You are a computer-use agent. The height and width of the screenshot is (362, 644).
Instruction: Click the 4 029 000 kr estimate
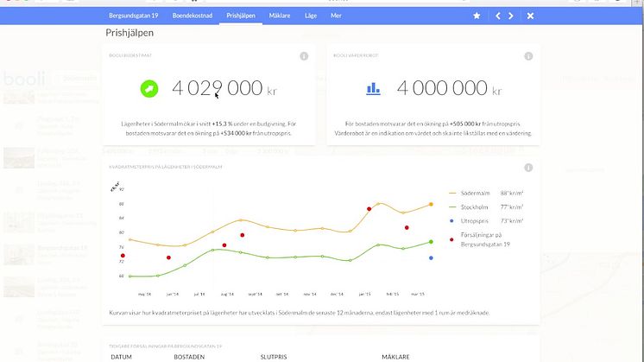pos(224,88)
